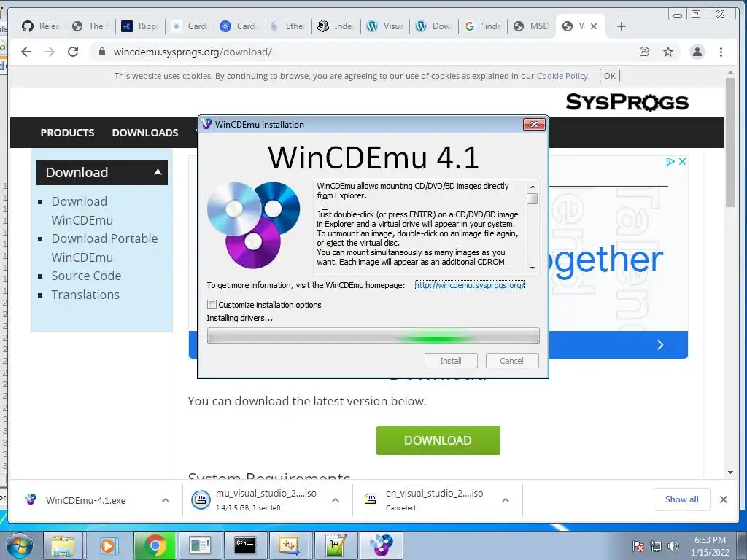This screenshot has width=747, height=560.
Task: Click the padlock site-info icon
Action: [x=102, y=52]
